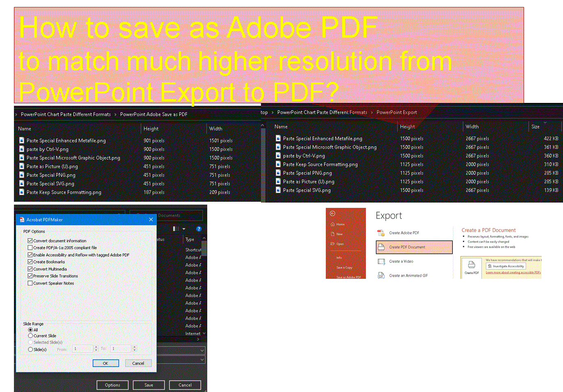Click Cancel beside the Save button
The height and width of the screenshot is (392, 563).
click(x=185, y=385)
